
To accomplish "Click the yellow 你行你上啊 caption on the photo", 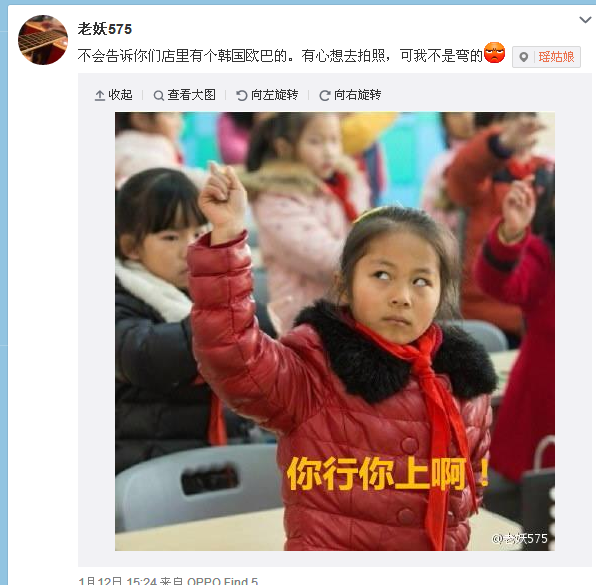I will tap(388, 473).
